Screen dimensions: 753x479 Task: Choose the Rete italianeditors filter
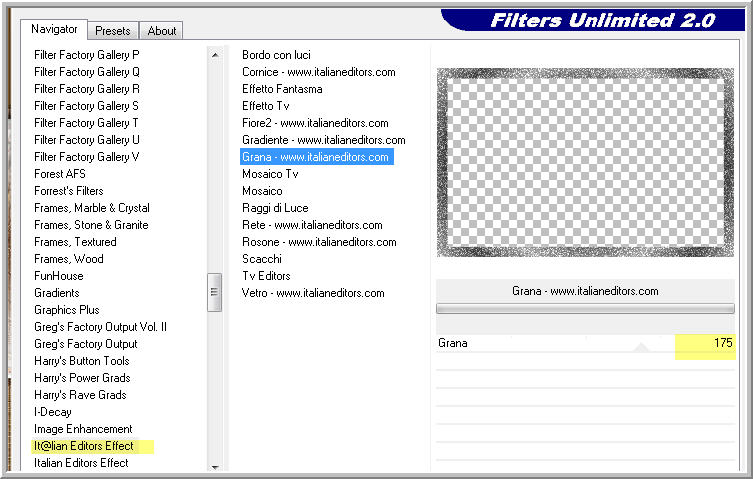click(312, 225)
